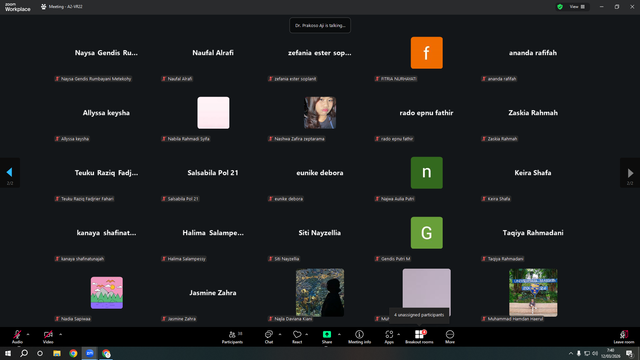640x360 pixels.
Task: Select ananda rafifah participant tile
Action: point(533,53)
